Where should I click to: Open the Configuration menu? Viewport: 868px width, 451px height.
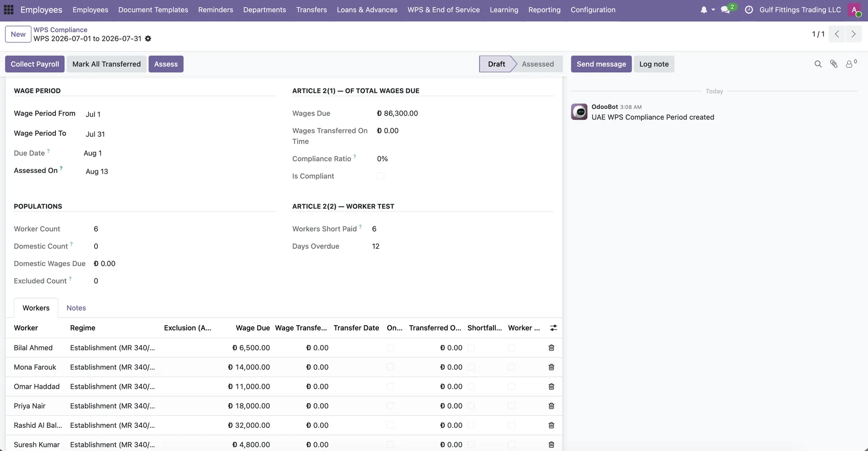click(593, 10)
